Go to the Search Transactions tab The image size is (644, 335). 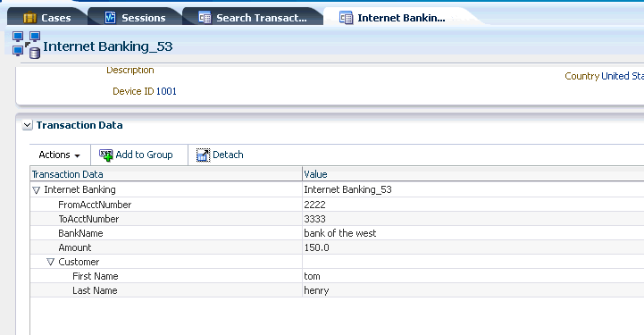pyautogui.click(x=253, y=18)
